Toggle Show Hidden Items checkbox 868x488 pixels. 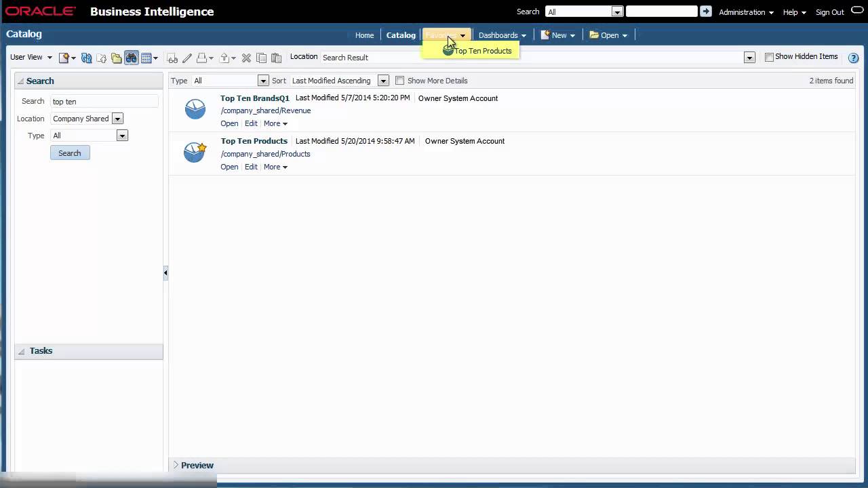pos(769,57)
